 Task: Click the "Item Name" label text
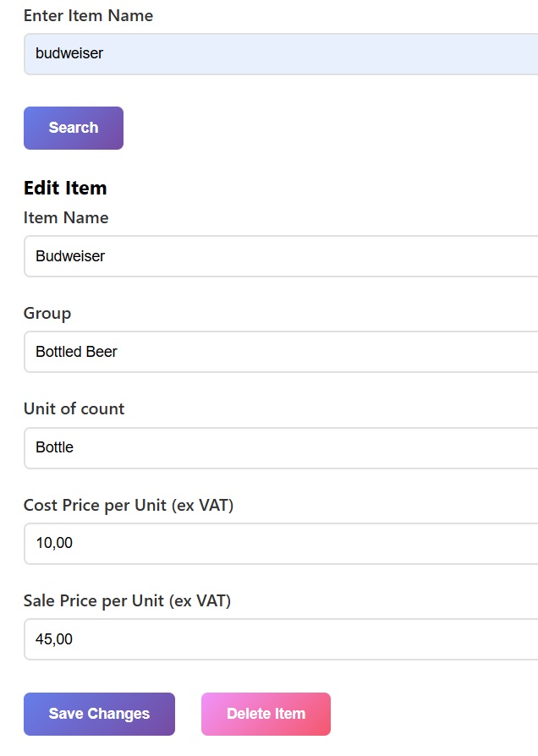point(66,217)
